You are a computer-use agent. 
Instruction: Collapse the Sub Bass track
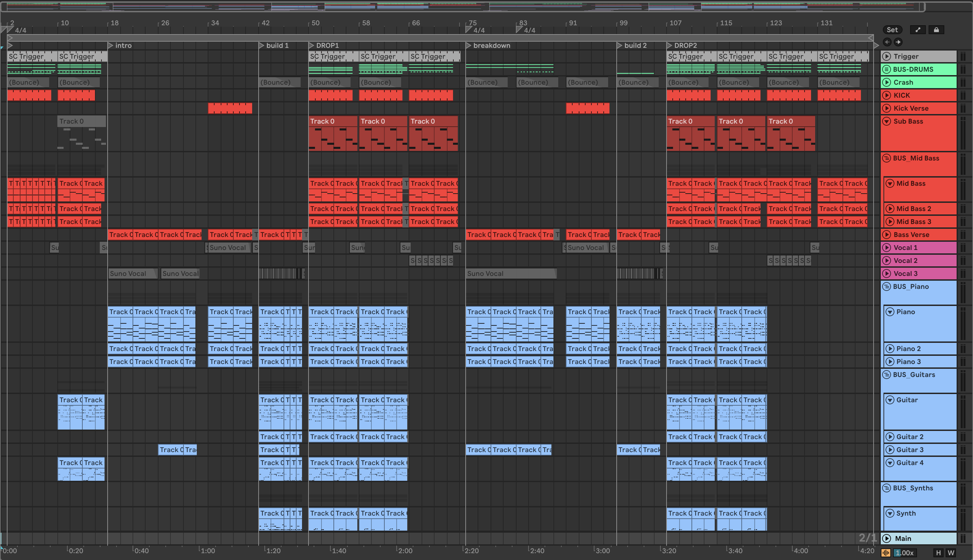(x=887, y=121)
